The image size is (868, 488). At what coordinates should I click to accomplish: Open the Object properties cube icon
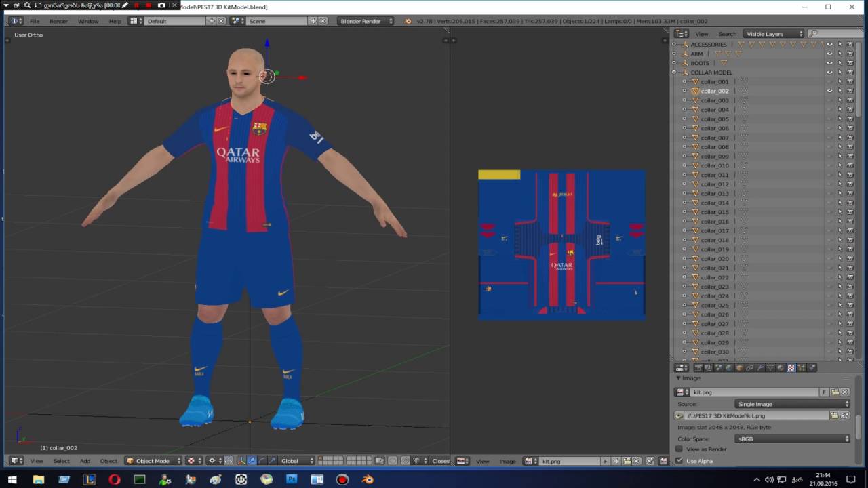739,368
